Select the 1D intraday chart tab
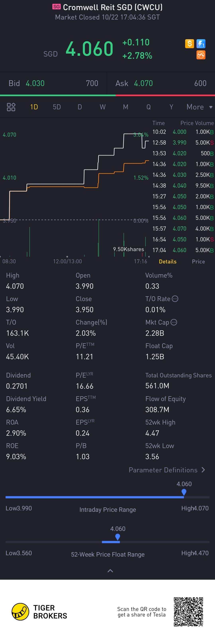This screenshot has height=644, width=215. (34, 107)
